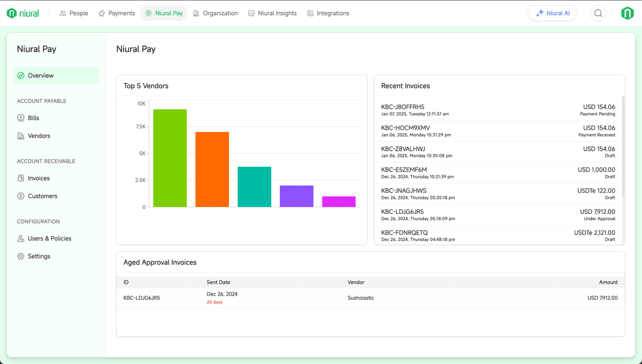642x364 pixels.
Task: Open Users & Policies configuration
Action: point(57,238)
